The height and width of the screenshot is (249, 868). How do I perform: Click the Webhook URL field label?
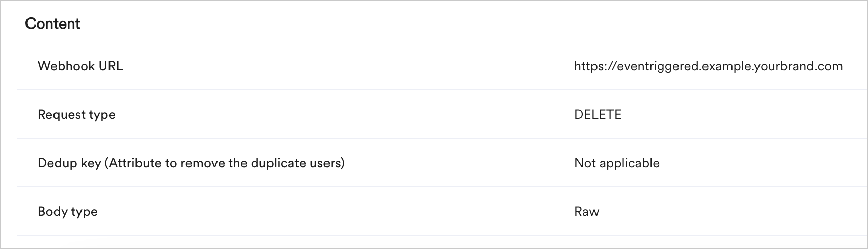(80, 66)
